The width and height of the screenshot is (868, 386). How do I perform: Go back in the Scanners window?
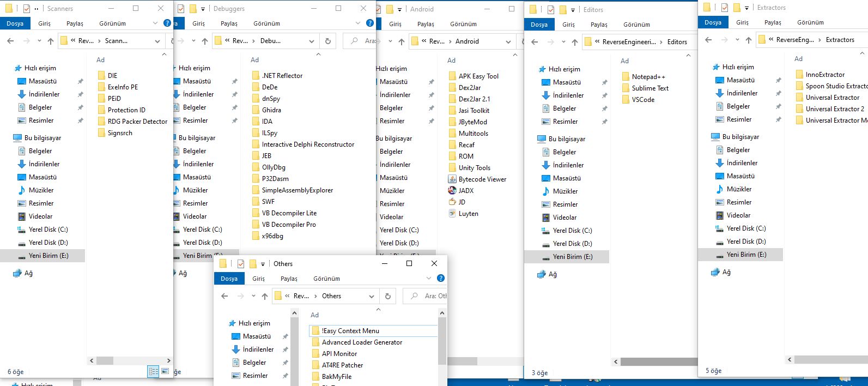[x=10, y=41]
